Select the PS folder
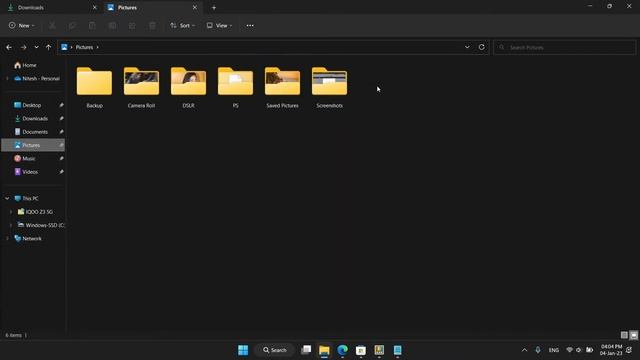The image size is (640, 360). pyautogui.click(x=236, y=87)
